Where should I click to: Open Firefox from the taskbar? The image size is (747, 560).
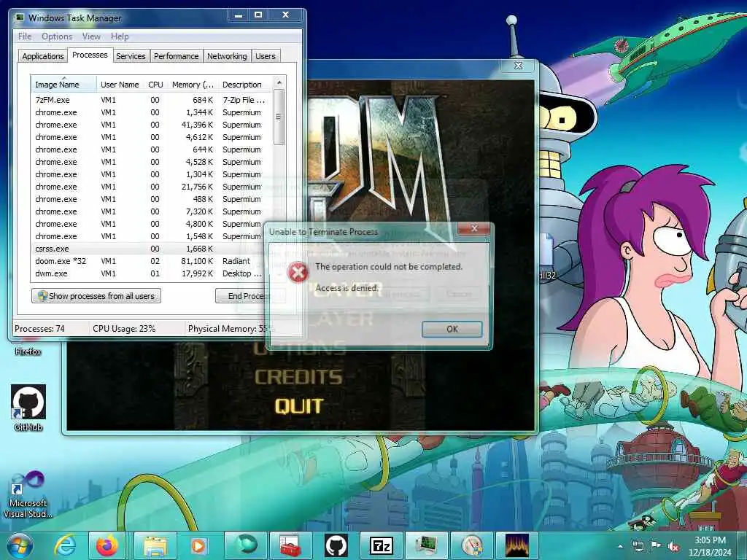(x=107, y=545)
